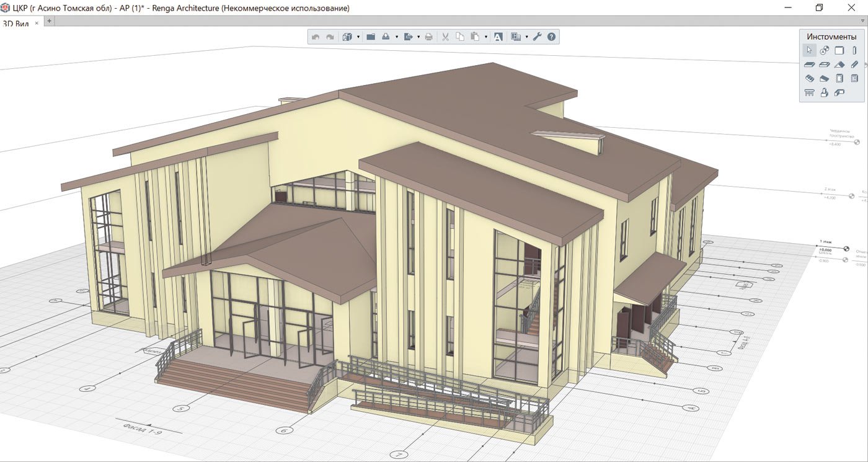The width and height of the screenshot is (868, 462).
Task: Expand the paste options dropdown arrow
Action: 486,37
